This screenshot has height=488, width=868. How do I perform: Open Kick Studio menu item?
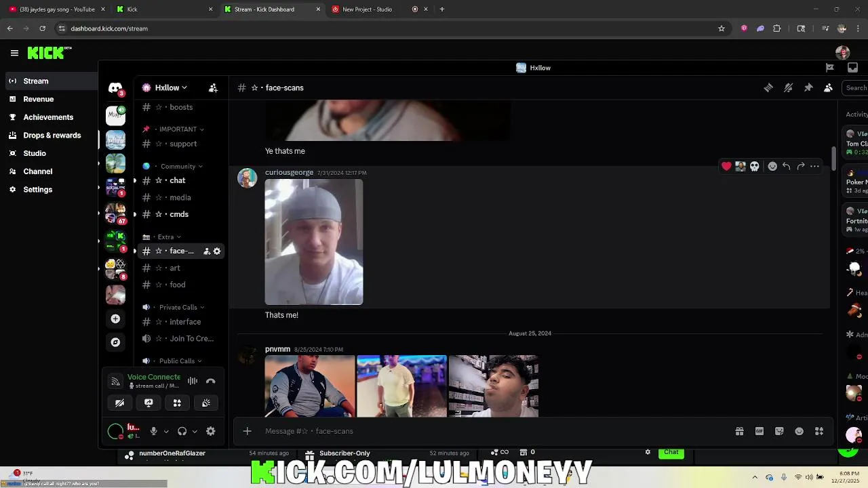tap(35, 153)
